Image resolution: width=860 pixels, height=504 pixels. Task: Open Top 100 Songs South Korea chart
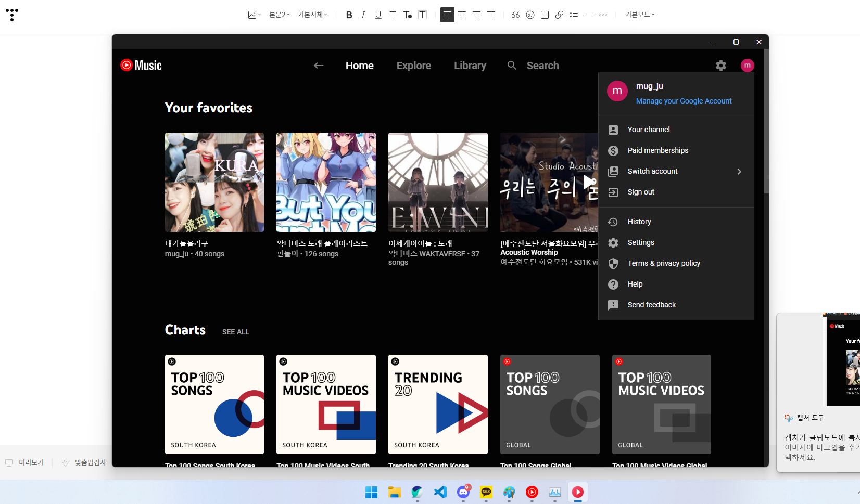[214, 404]
